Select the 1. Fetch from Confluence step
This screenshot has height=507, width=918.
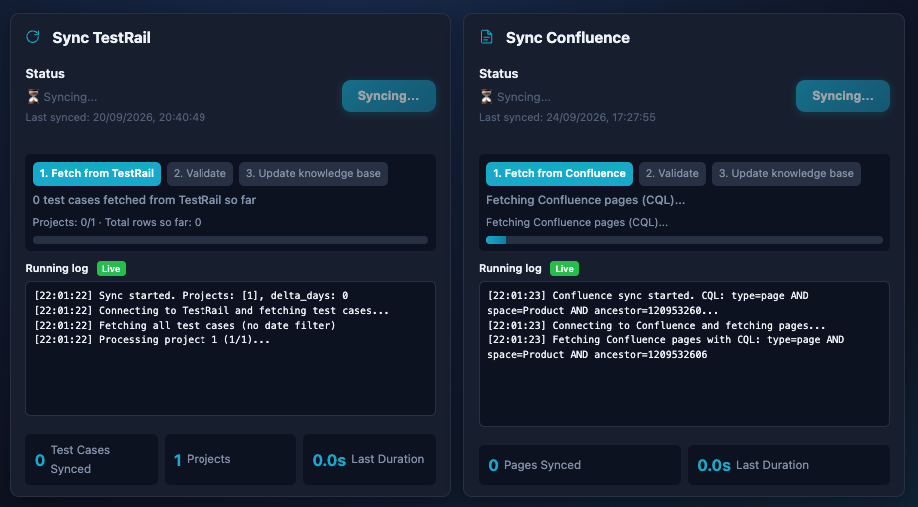[x=559, y=174]
